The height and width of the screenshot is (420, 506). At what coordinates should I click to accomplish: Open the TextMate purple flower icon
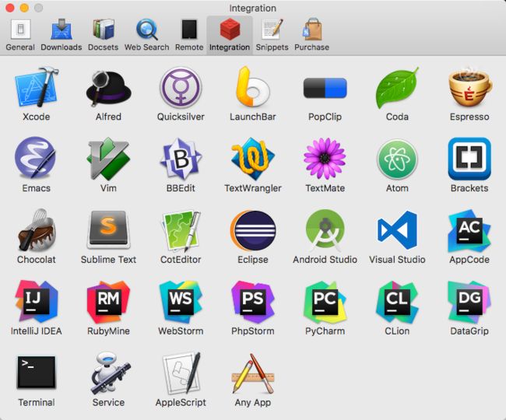[325, 158]
